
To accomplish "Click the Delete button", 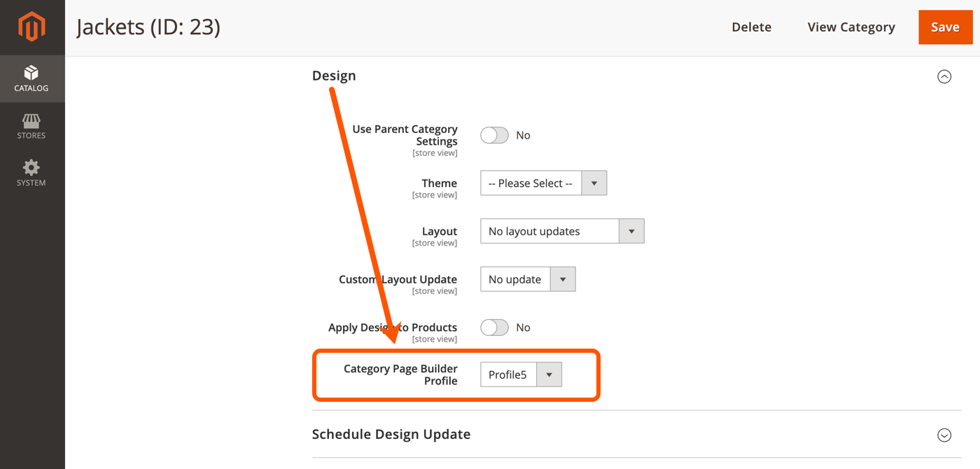I will click(751, 27).
